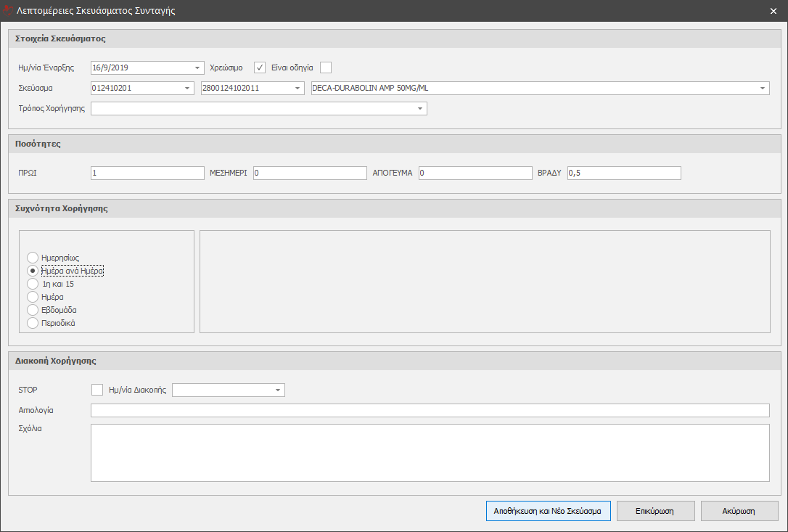Focus the ΒΡΑΔΥ quantity input

click(623, 173)
